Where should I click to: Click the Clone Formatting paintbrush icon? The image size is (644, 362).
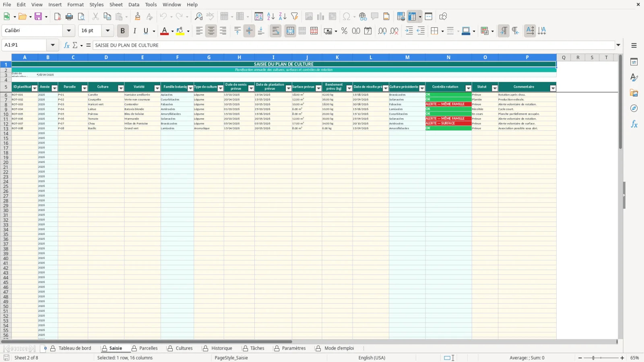[x=138, y=16]
